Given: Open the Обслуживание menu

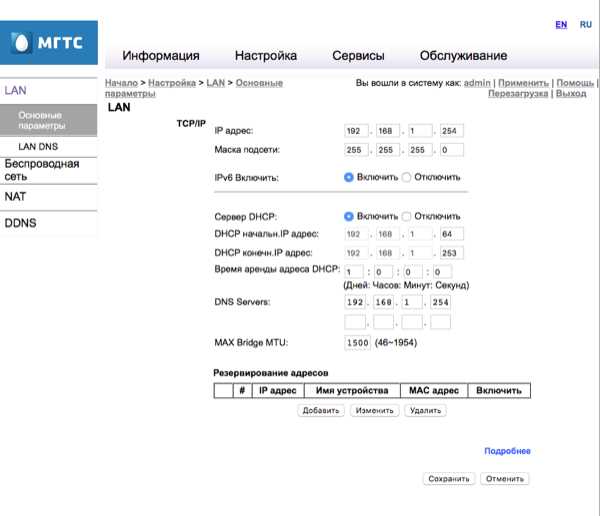Looking at the screenshot, I should point(463,56).
